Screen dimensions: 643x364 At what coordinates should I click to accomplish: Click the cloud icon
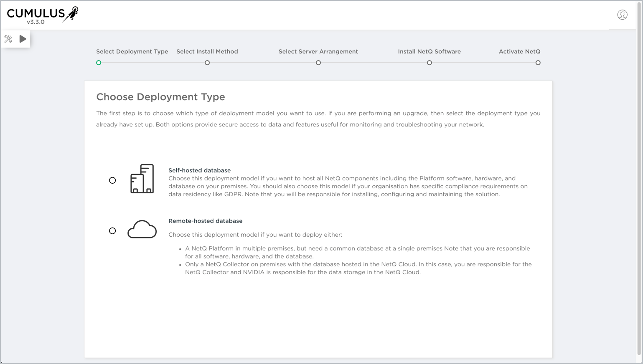pyautogui.click(x=142, y=230)
